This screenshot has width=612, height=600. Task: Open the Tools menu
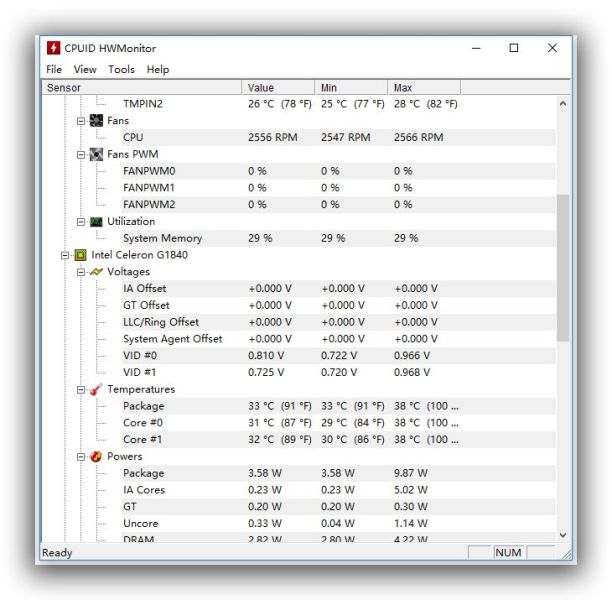point(121,69)
